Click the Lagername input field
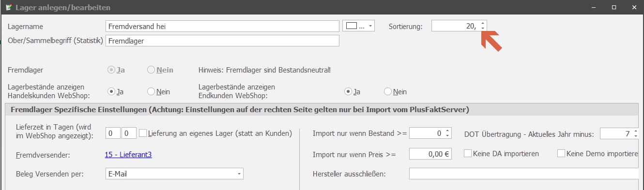 tap(222, 26)
